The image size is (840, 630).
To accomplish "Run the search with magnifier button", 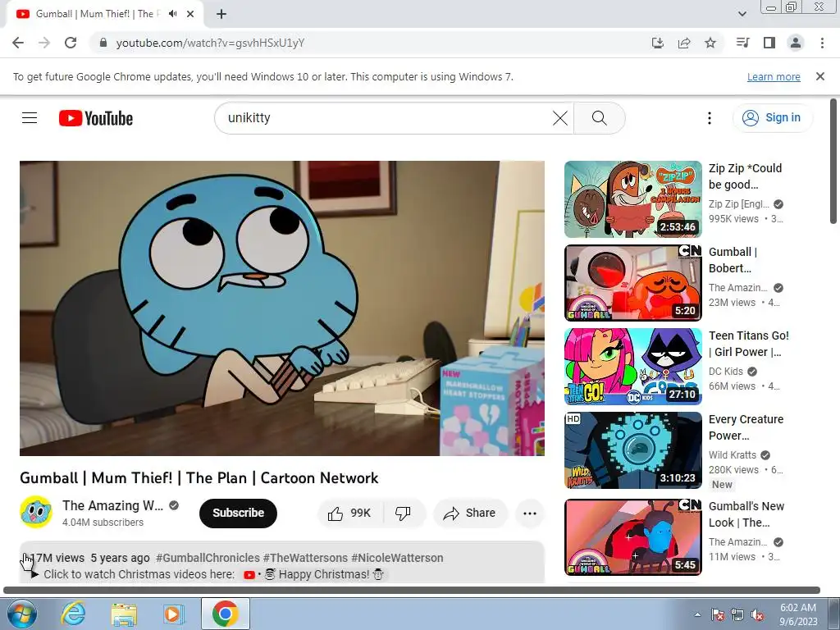I will (600, 118).
